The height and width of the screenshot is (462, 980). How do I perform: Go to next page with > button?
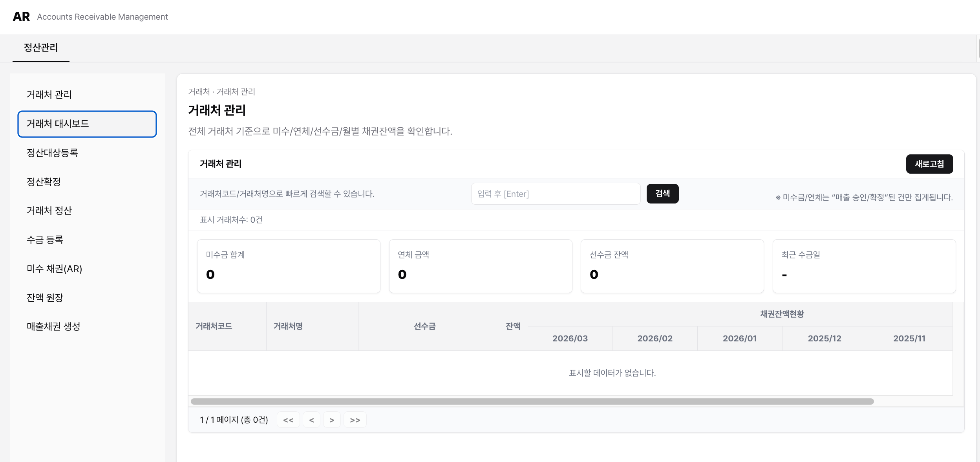[332, 420]
